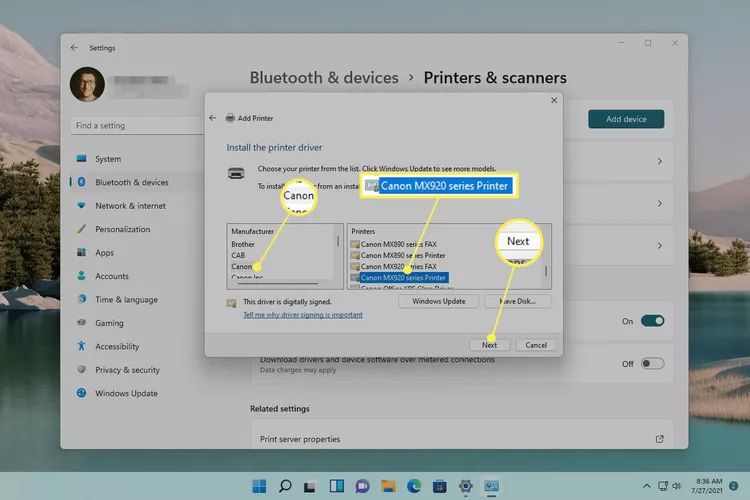This screenshot has height=500, width=750.
Task: Go back using Add Printer dialog back arrow
Action: 212,118
